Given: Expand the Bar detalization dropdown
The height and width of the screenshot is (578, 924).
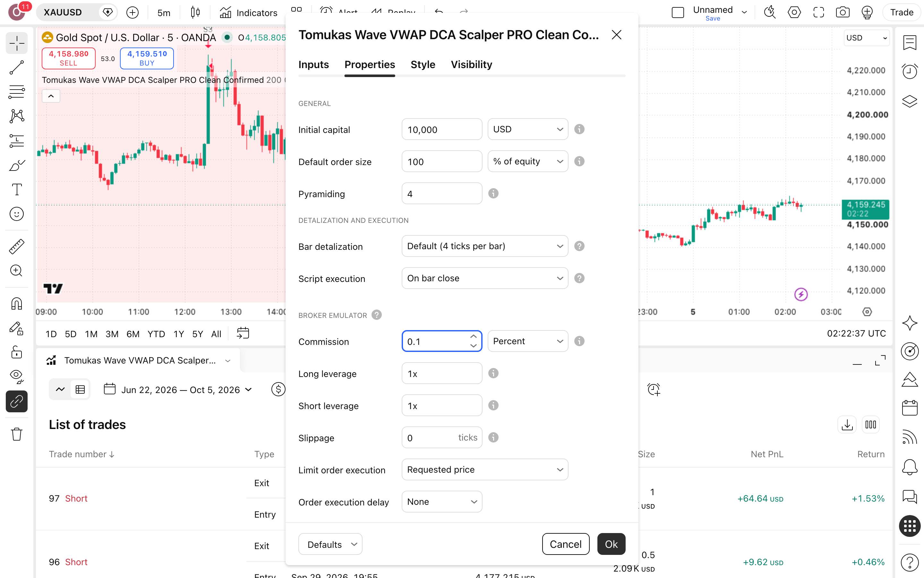Looking at the screenshot, I should [485, 246].
